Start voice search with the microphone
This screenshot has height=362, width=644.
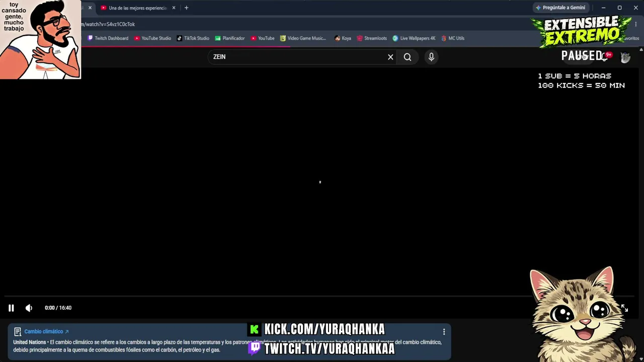click(x=431, y=57)
